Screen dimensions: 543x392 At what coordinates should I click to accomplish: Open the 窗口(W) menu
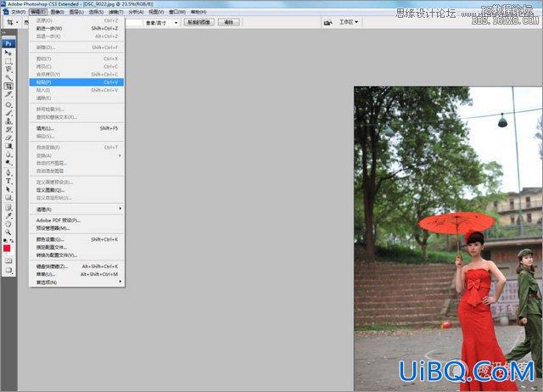(x=177, y=12)
